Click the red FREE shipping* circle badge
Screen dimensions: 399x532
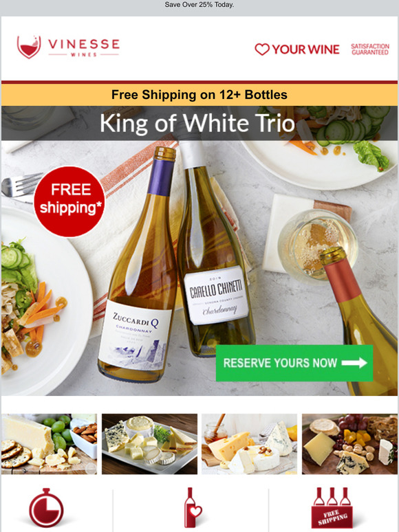[69, 201]
